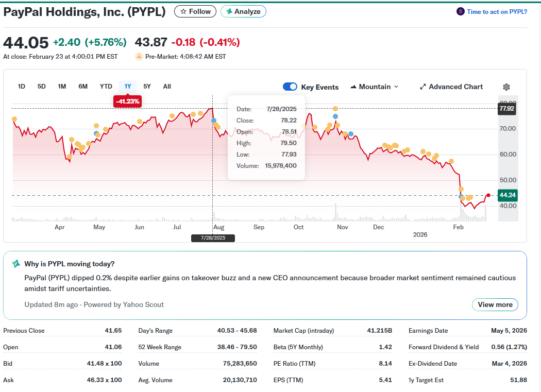Click the Yahoo Scout sparkle icon
Screen dimensions: 541x392
(x=16, y=264)
